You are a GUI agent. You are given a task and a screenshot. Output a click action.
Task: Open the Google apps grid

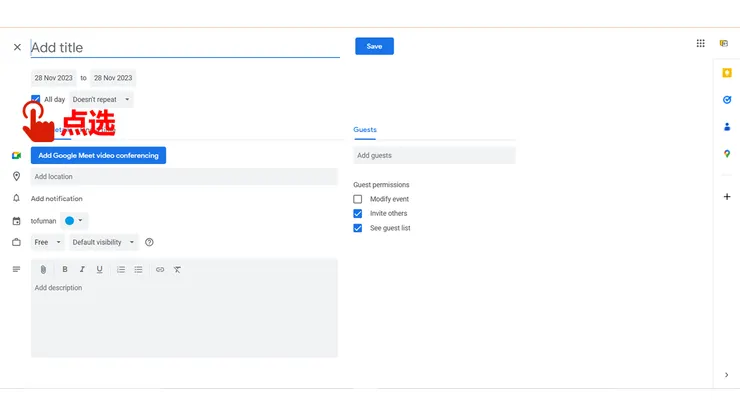[x=700, y=43]
